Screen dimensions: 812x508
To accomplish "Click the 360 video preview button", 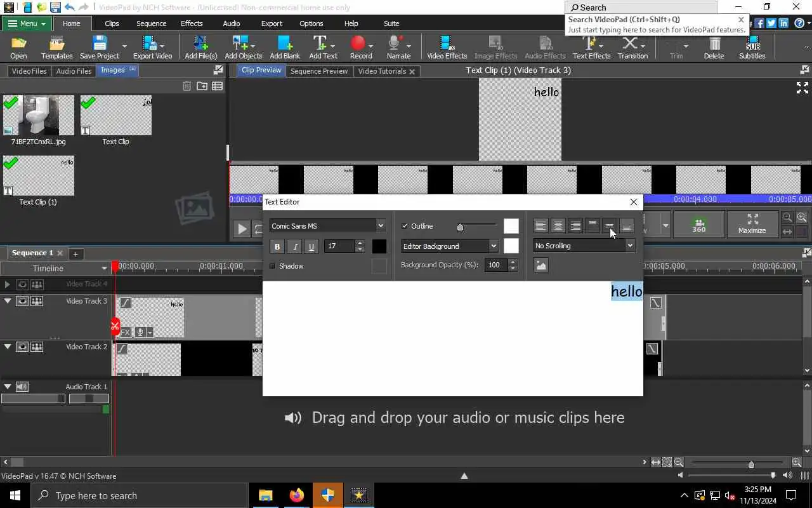I will [699, 224].
